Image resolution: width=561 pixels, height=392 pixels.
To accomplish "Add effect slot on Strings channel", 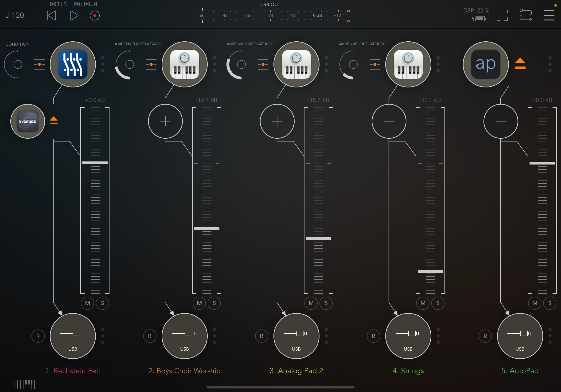I will [x=389, y=121].
